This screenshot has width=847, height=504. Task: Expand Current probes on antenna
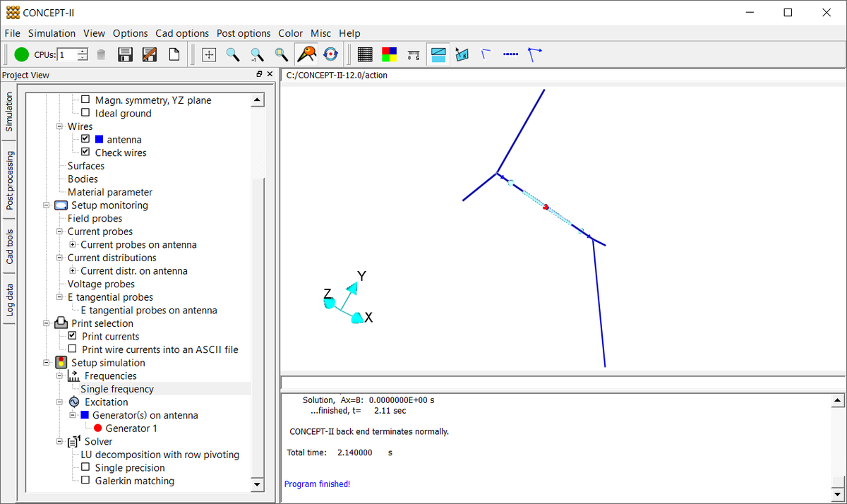coord(73,245)
